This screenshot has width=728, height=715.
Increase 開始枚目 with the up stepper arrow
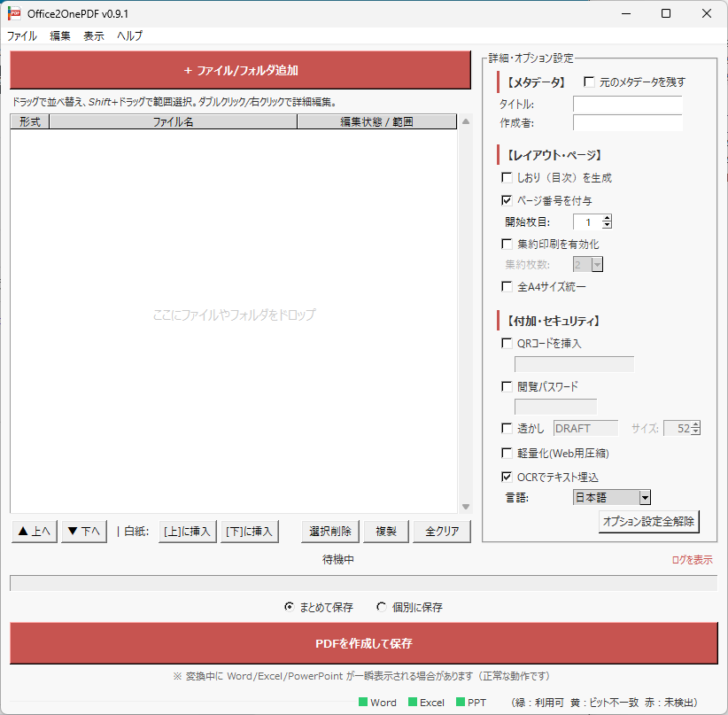coord(607,218)
